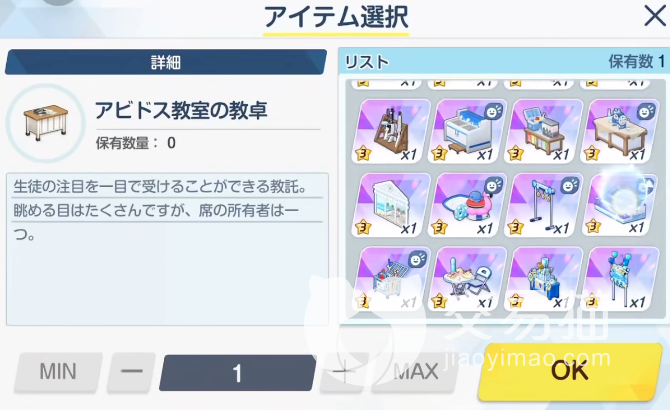Select the wooden surfboard rack furniture item
This screenshot has height=410, width=670.
point(391,131)
